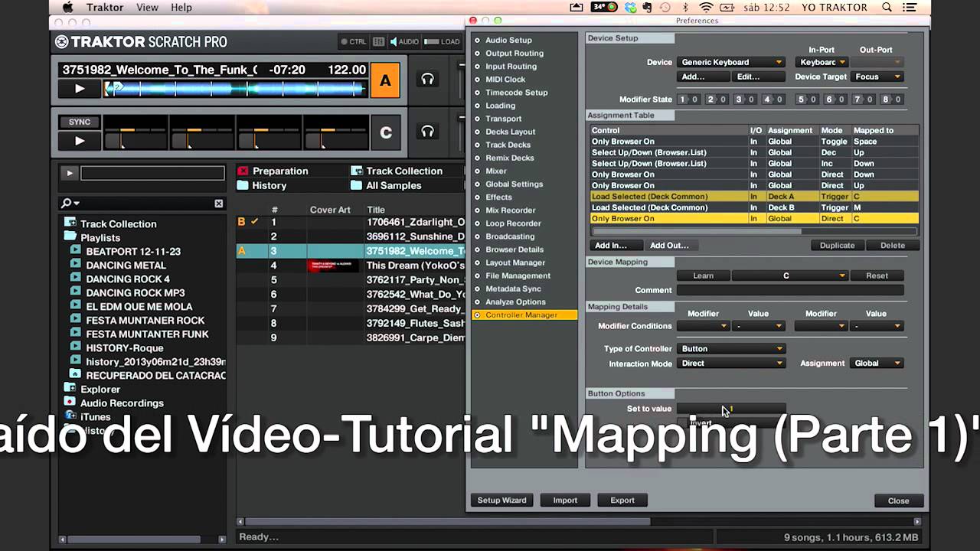
Task: Open the Interaction Mode Direct dropdown
Action: [x=731, y=364]
